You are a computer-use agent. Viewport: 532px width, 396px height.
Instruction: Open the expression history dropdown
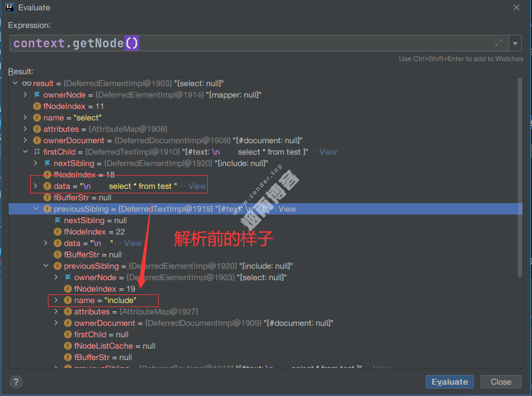pyautogui.click(x=515, y=43)
